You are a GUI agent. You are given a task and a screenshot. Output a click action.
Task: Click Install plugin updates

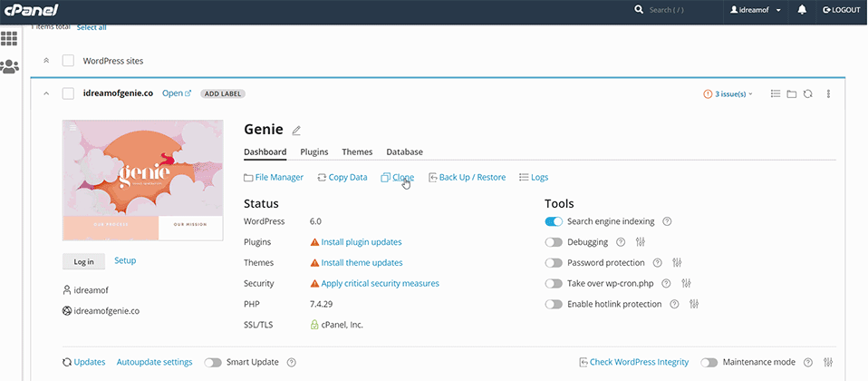point(362,242)
